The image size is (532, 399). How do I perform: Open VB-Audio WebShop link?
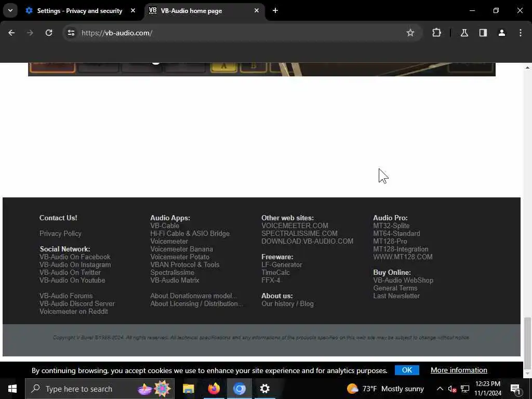coord(403,280)
